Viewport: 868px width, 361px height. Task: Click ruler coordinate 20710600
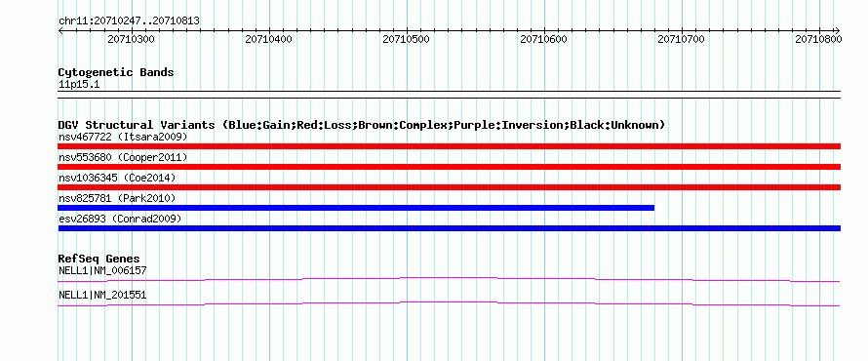543,39
